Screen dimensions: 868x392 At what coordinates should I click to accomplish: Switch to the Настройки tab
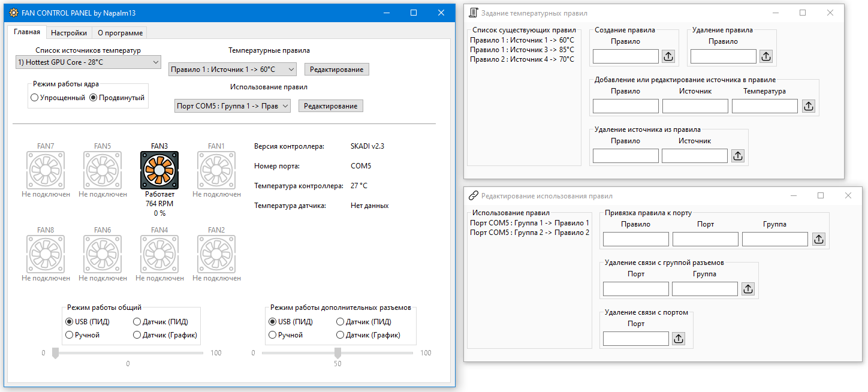69,33
